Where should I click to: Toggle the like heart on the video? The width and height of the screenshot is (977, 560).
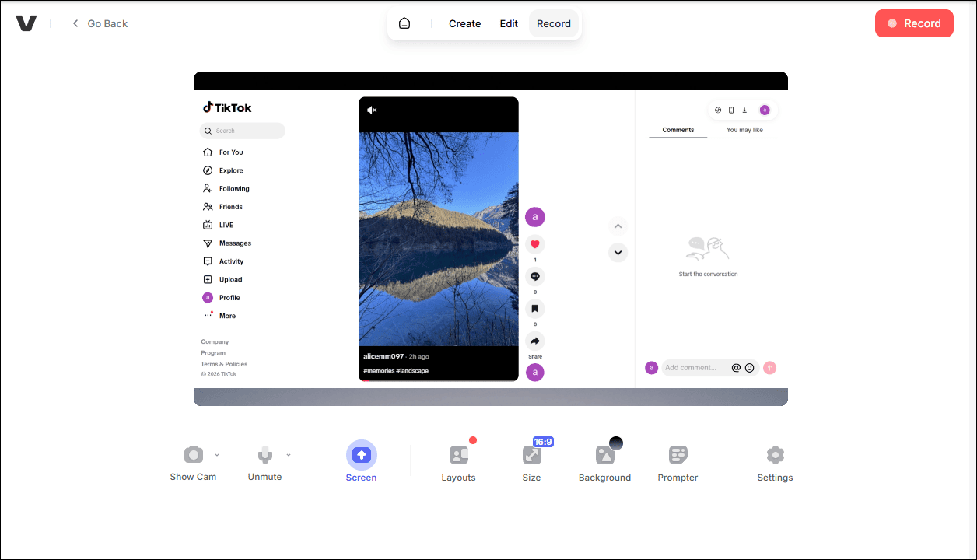534,243
